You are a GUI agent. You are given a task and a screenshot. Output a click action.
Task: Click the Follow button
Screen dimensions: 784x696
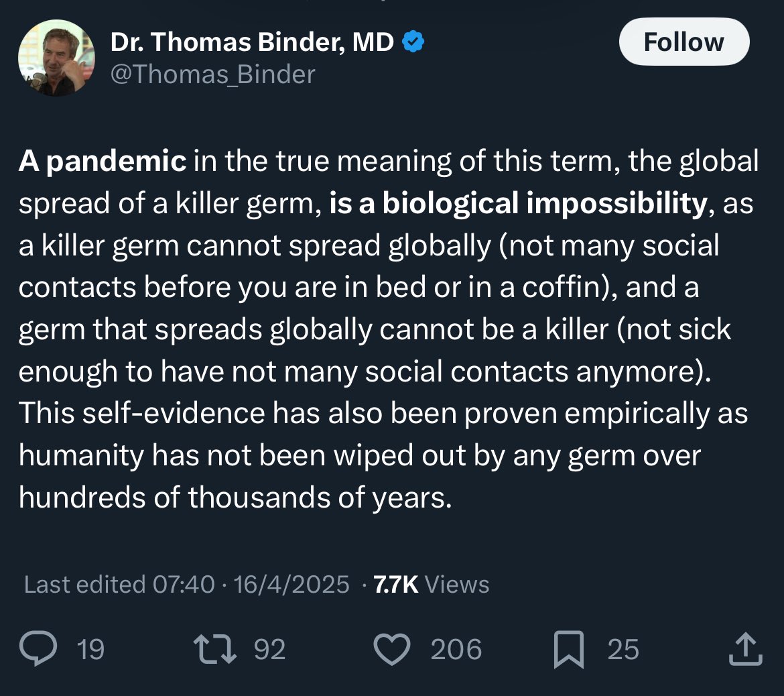683,42
